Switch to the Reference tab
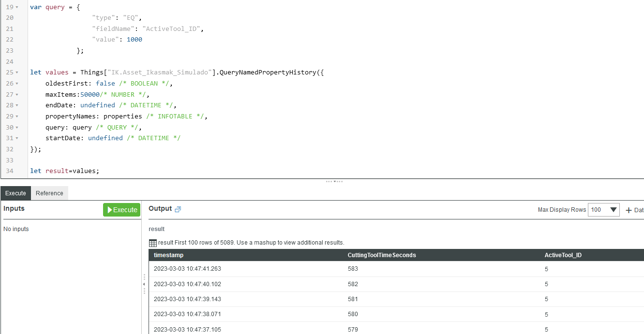The image size is (644, 334). (x=49, y=193)
